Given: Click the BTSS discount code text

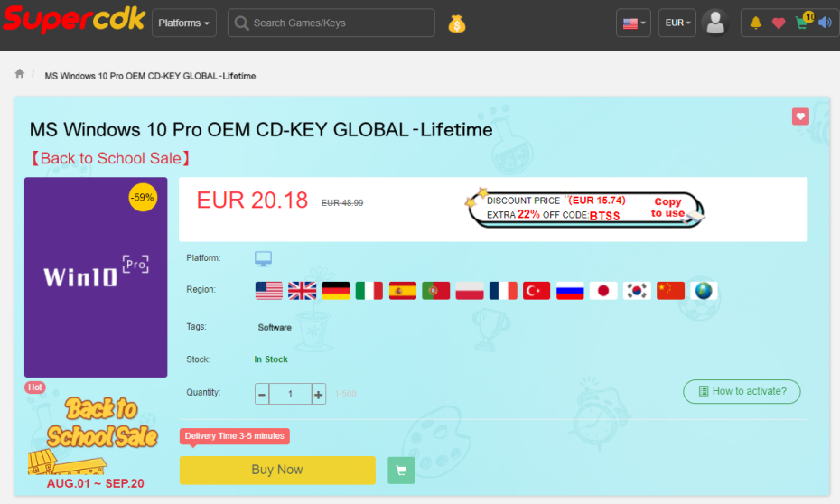Looking at the screenshot, I should click(605, 216).
